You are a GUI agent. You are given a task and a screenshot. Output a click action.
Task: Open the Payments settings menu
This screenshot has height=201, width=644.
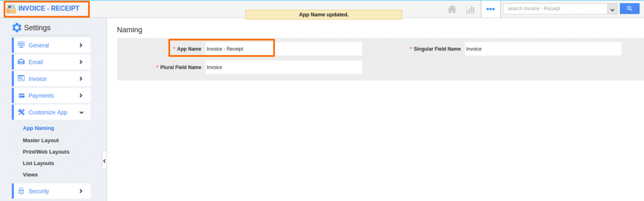pyautogui.click(x=51, y=96)
